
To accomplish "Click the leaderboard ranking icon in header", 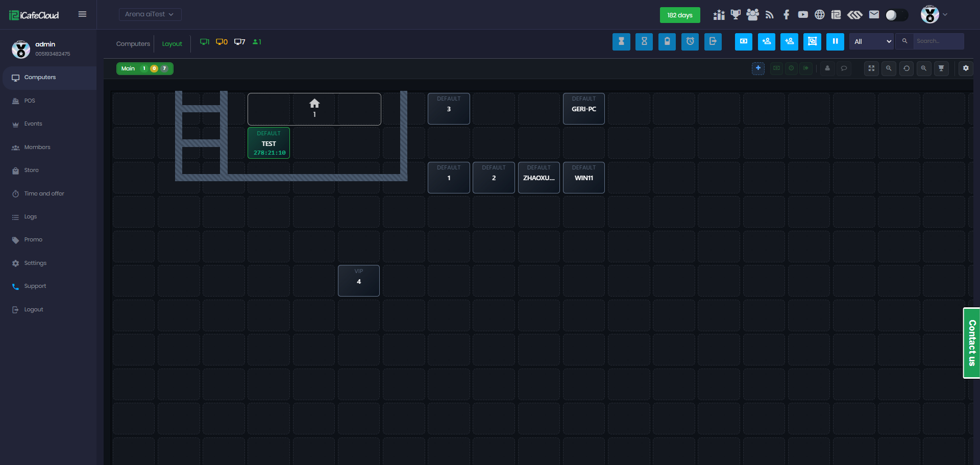I will pos(719,15).
